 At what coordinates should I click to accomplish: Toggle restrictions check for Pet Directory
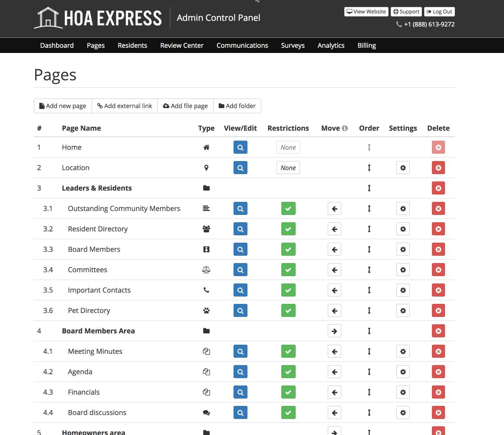[x=288, y=310]
